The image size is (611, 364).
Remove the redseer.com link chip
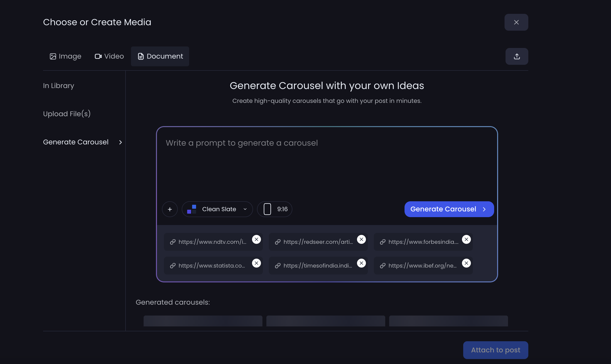pos(361,239)
